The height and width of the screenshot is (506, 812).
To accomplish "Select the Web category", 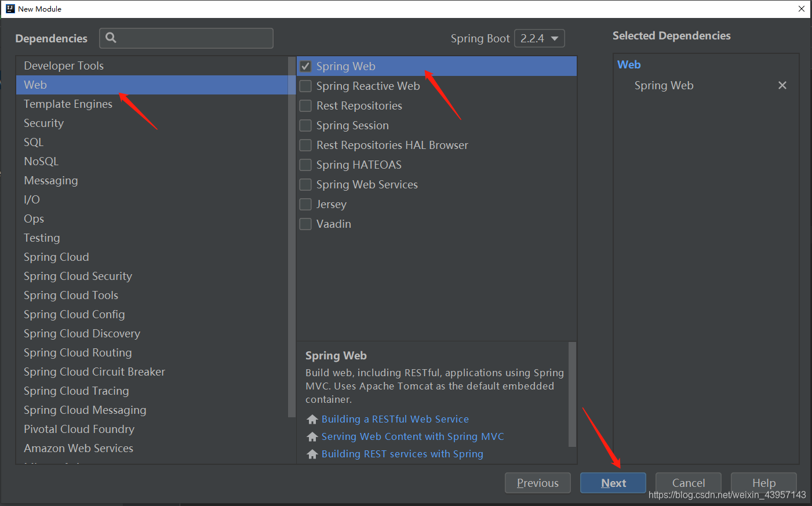I will (x=152, y=85).
